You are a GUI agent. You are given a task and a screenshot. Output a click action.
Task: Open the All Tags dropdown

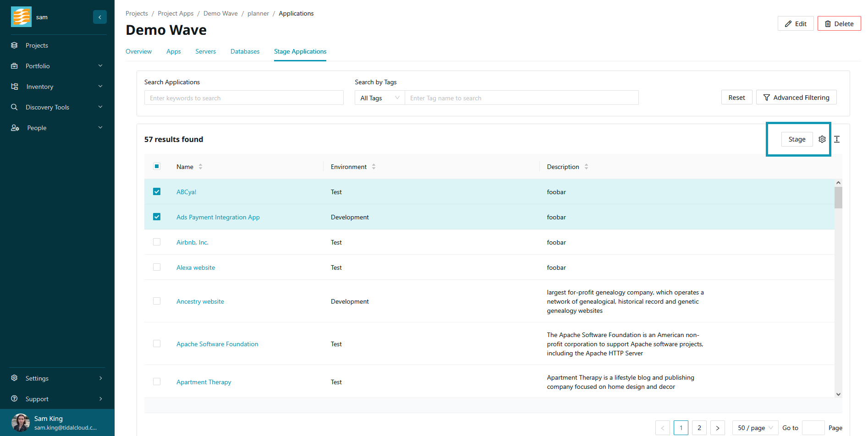379,98
